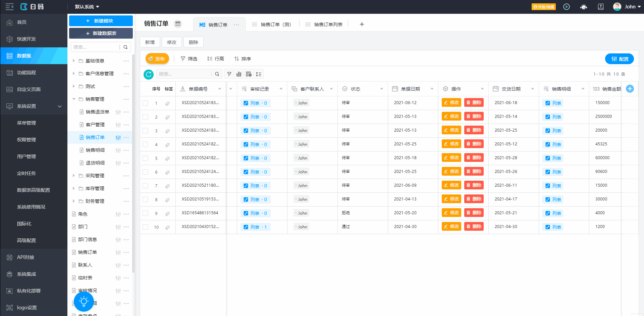Click the grid view icon beside 销售订单 title
Screen dimensions: 644x316
point(178,24)
